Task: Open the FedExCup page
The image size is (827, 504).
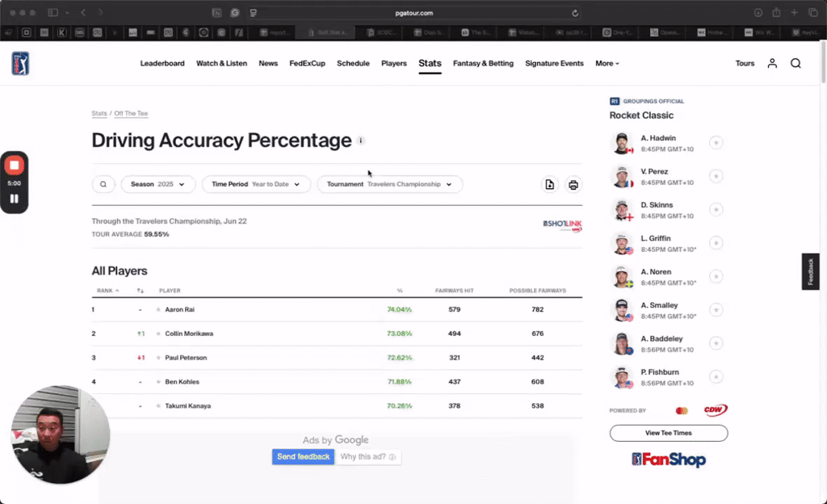Action: point(308,63)
